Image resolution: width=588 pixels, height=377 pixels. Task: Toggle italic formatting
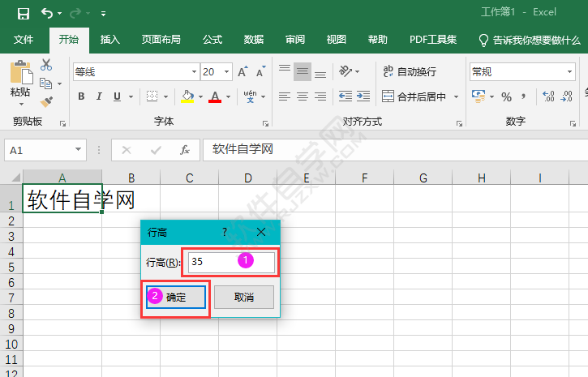coord(99,96)
